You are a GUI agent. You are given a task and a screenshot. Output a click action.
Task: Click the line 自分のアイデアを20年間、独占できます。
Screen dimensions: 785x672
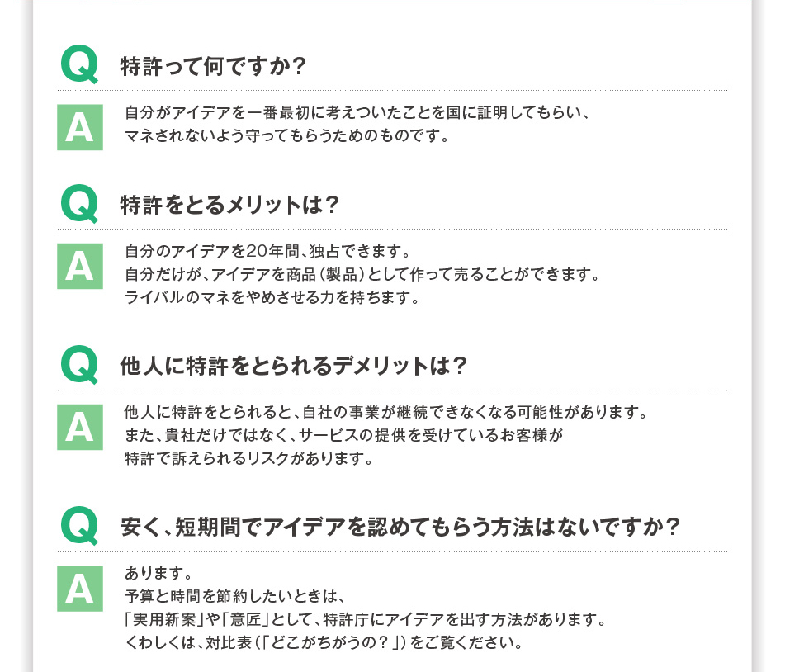coord(267,251)
